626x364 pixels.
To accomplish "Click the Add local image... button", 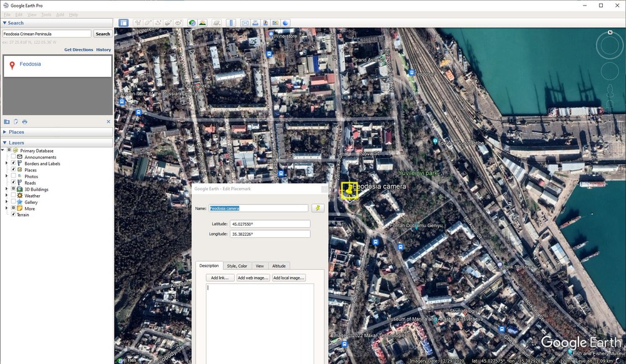I will (289, 278).
